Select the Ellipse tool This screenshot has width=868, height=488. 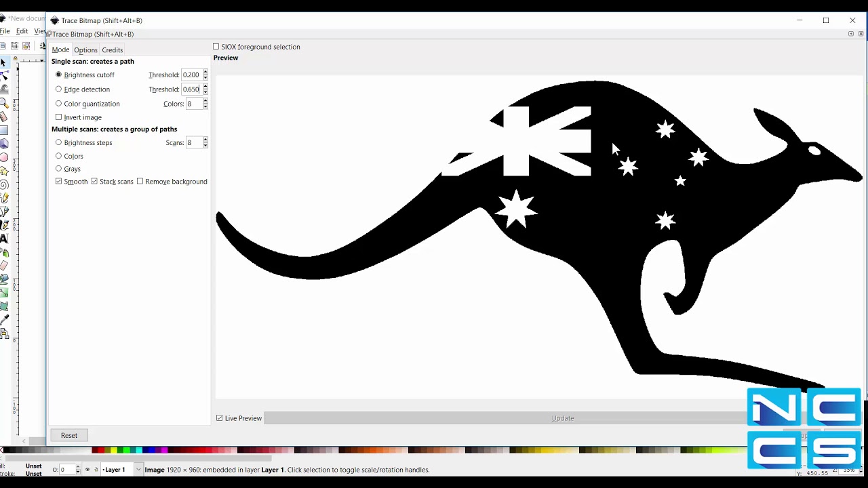click(x=4, y=157)
